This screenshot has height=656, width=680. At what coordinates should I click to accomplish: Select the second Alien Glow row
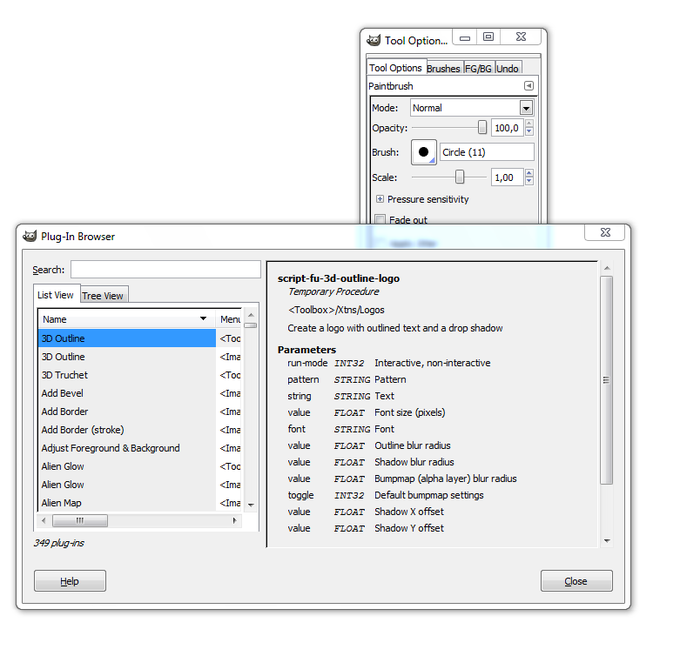[140, 484]
